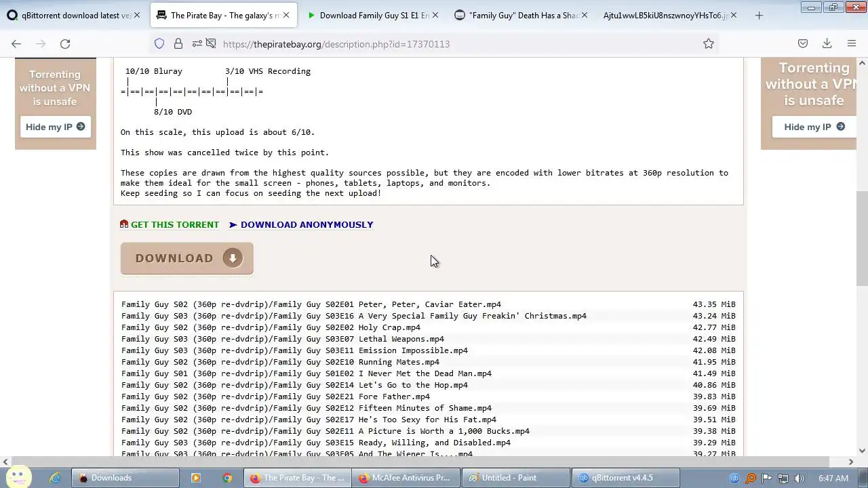Open the Pocket save icon
This screenshot has width=868, height=488.
[803, 43]
